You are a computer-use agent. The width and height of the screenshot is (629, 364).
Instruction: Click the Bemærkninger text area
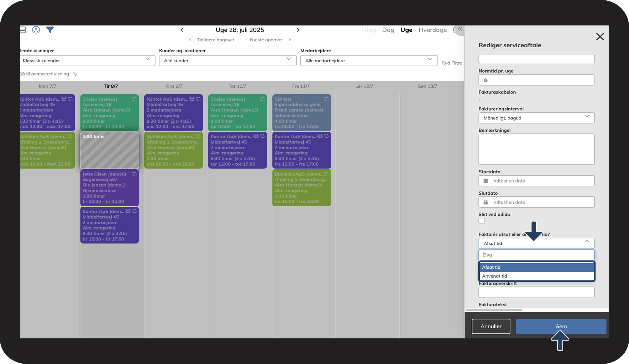click(536, 149)
